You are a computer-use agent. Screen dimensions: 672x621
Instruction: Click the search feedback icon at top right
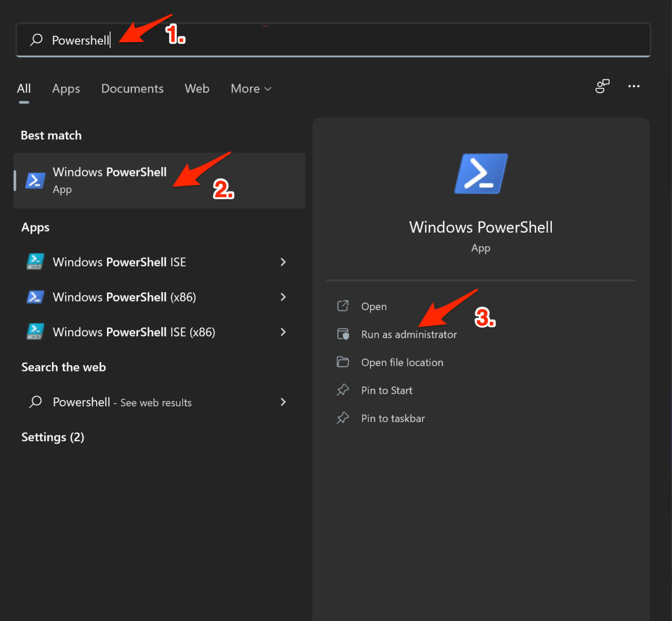[602, 86]
